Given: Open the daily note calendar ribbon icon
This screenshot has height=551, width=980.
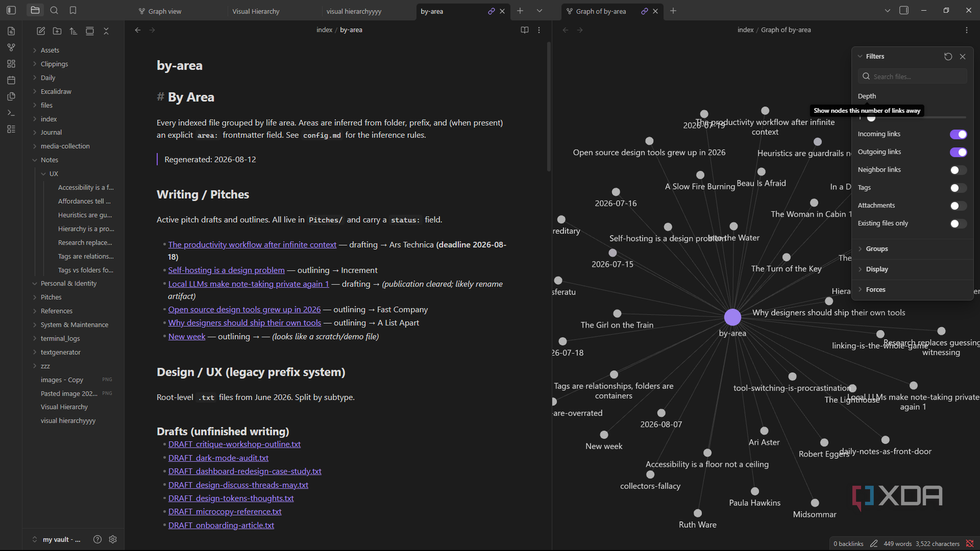Looking at the screenshot, I should pyautogui.click(x=11, y=80).
